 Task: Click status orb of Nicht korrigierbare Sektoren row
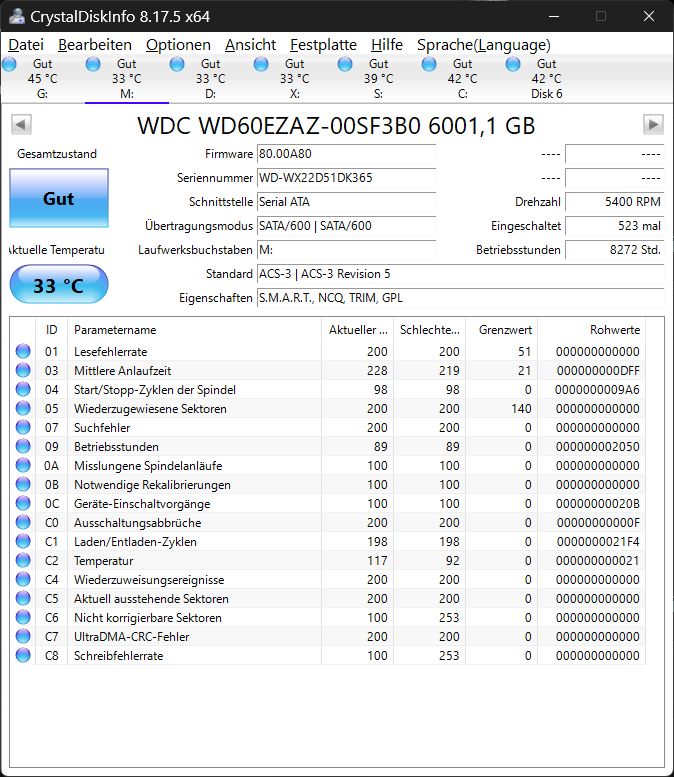(23, 617)
